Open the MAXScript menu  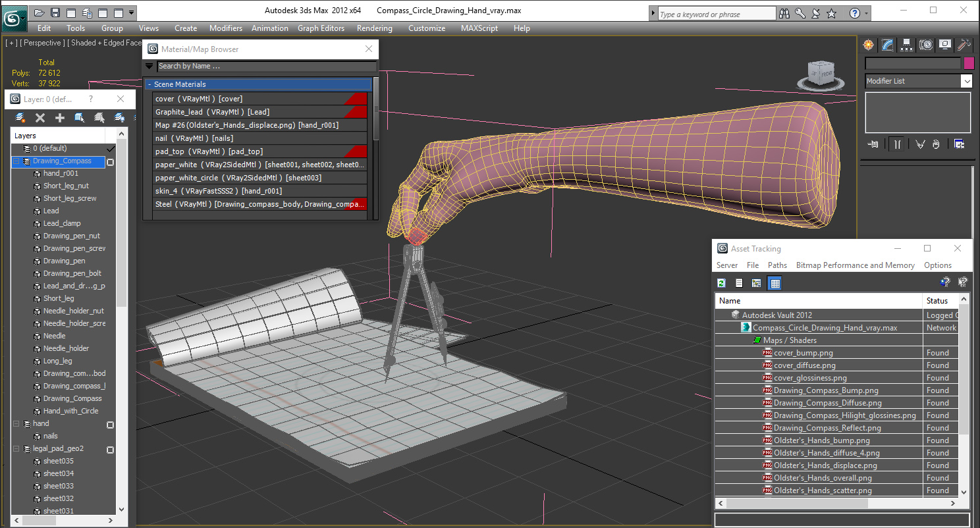480,28
